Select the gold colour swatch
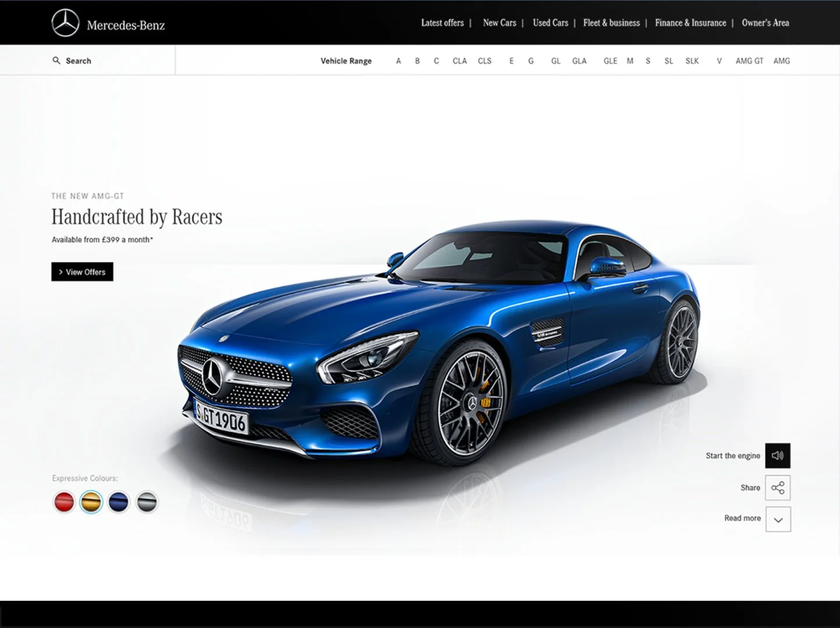840x628 pixels. [91, 502]
